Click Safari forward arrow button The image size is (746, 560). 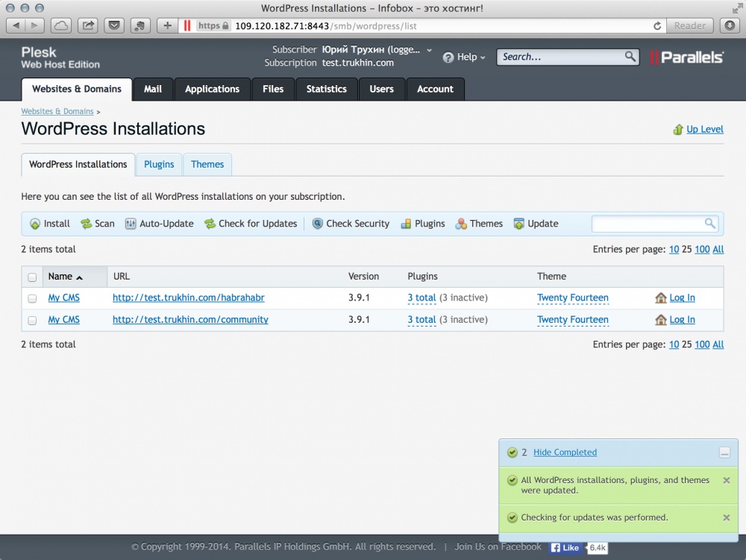tap(34, 25)
